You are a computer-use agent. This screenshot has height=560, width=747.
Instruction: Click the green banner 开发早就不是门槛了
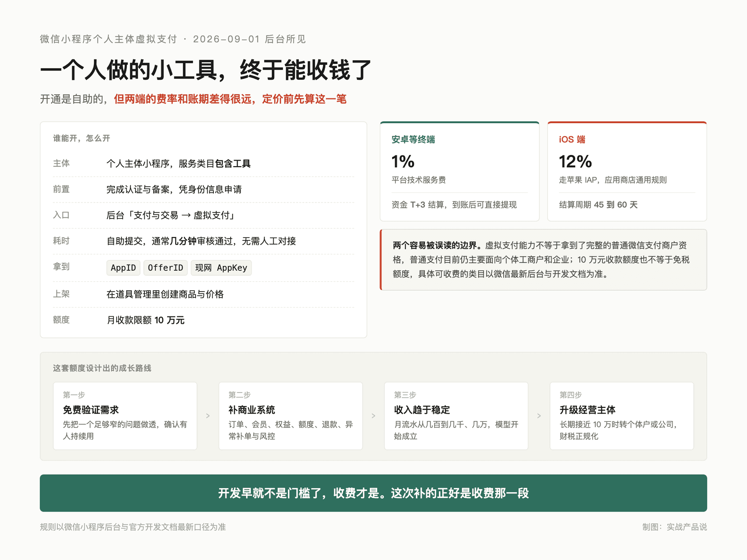[x=373, y=493]
